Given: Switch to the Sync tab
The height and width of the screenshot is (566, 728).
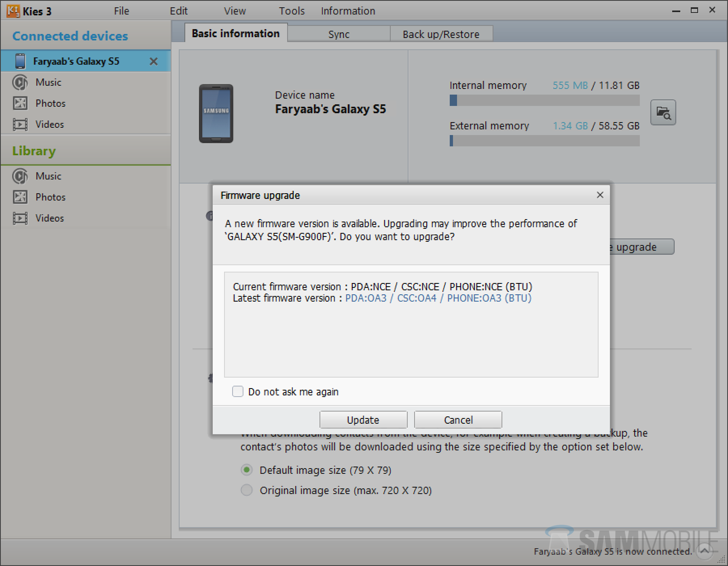Looking at the screenshot, I should click(339, 34).
